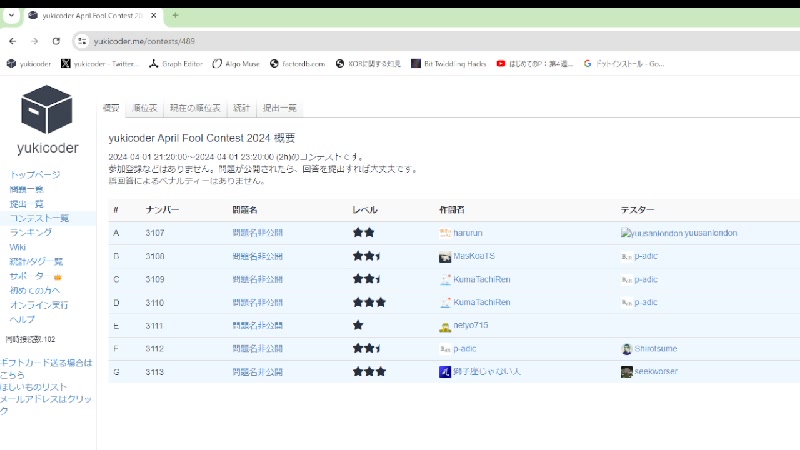Open 初めての方へ sidebar link
The height and width of the screenshot is (450, 800).
click(x=35, y=290)
